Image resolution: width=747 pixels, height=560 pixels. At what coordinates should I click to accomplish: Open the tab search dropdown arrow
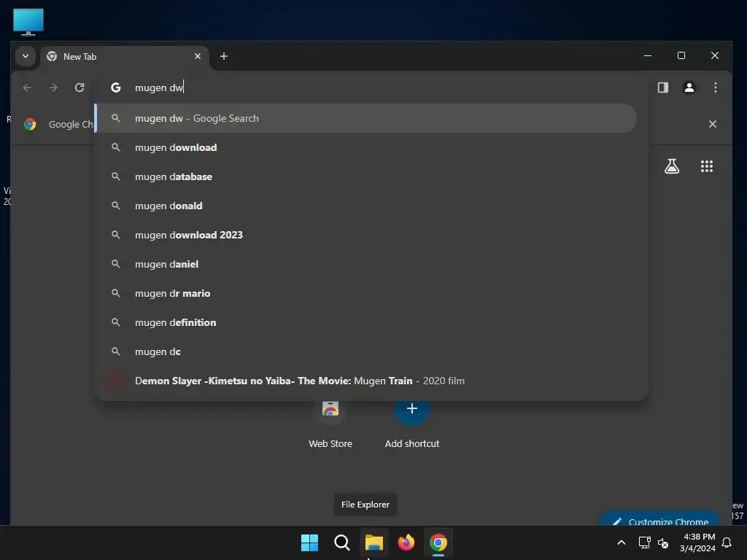click(x=26, y=56)
